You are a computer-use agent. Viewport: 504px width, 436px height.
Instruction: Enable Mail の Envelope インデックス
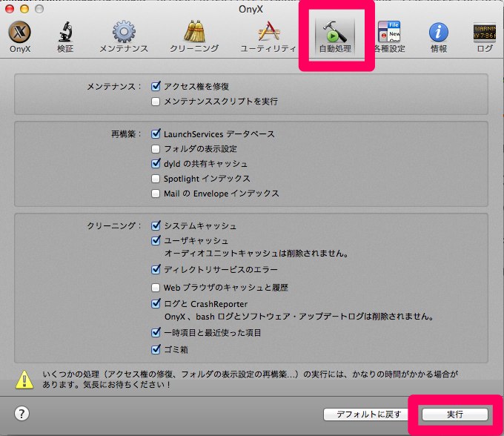tap(156, 194)
